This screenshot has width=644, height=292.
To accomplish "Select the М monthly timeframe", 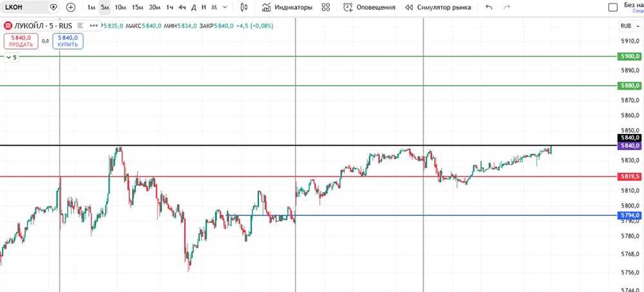I will pyautogui.click(x=214, y=7).
